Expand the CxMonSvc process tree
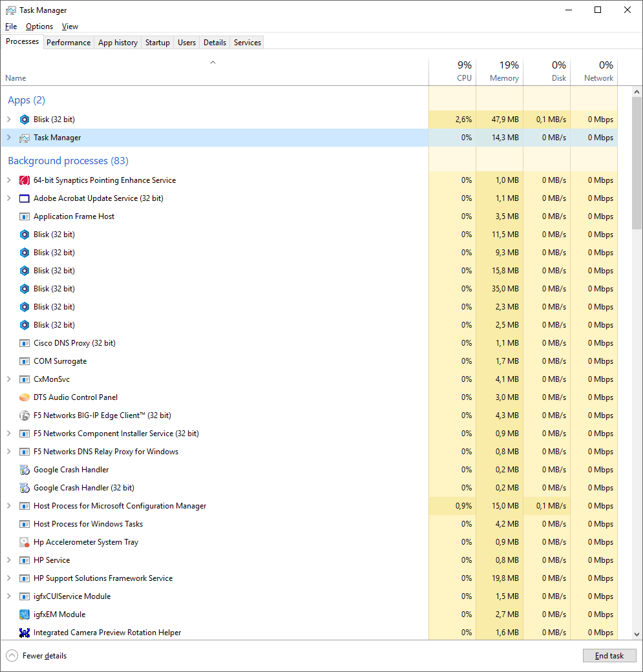 tap(9, 379)
